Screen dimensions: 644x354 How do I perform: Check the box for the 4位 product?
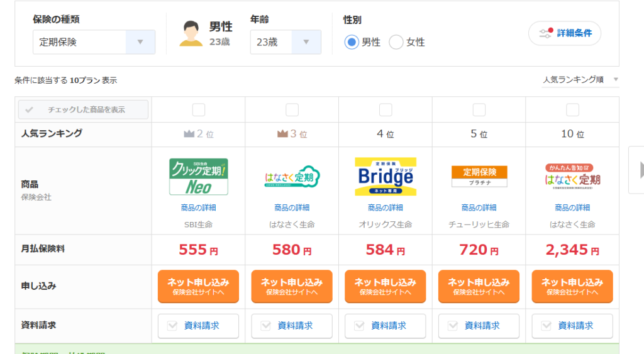pos(386,109)
